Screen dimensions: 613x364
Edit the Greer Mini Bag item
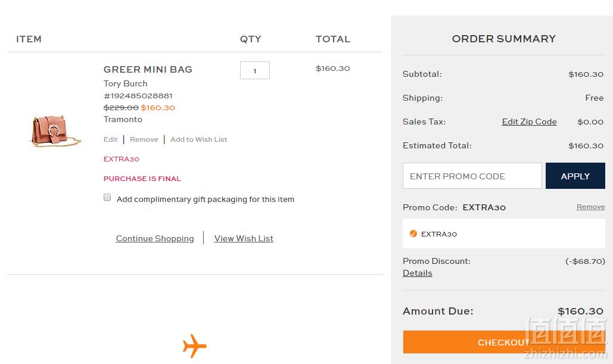110,139
